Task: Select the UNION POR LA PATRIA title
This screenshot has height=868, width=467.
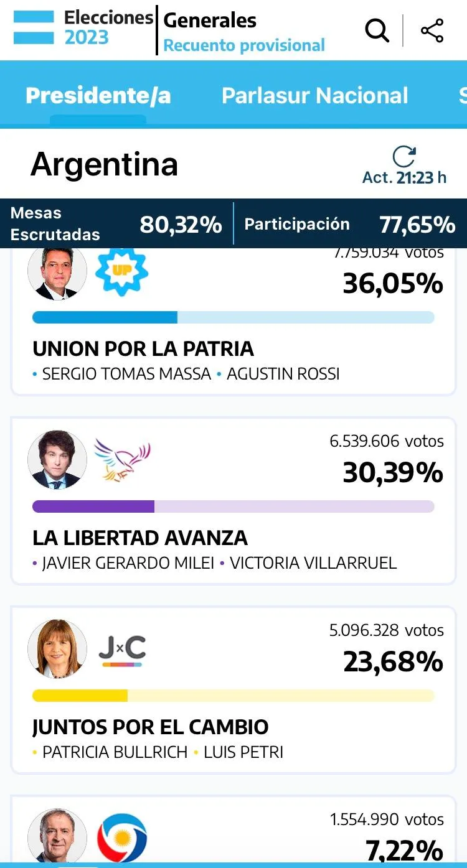Action: click(x=143, y=348)
